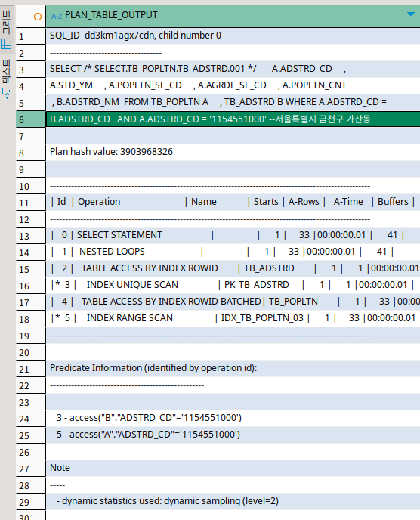The height and width of the screenshot is (520, 420).
Task: Click the Predicate Information cell
Action: (233, 368)
